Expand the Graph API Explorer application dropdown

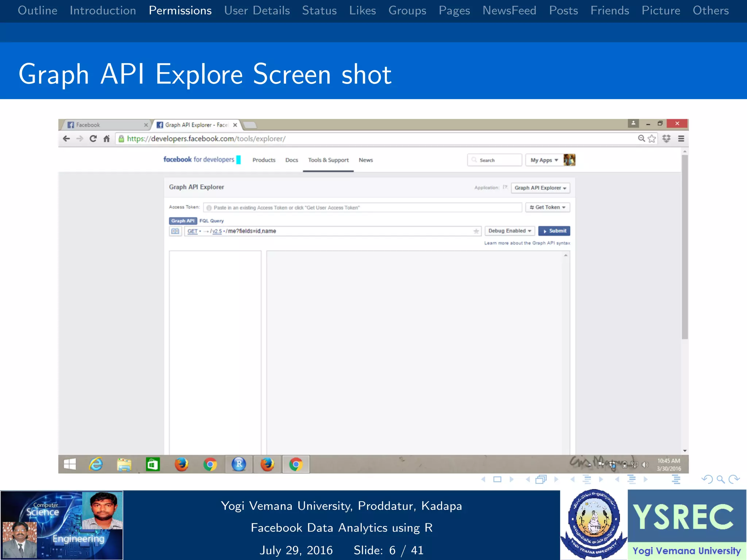pyautogui.click(x=540, y=188)
